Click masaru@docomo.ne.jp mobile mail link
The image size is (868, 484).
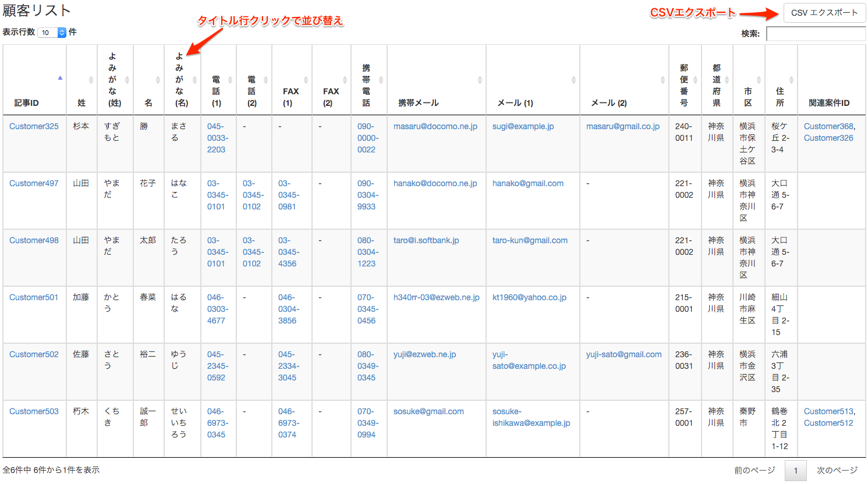435,126
